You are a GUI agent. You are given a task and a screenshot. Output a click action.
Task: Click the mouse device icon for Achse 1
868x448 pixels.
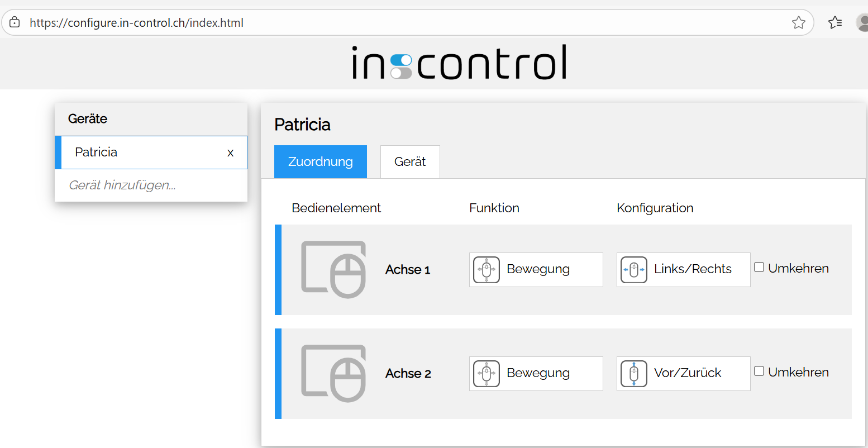[x=333, y=269]
